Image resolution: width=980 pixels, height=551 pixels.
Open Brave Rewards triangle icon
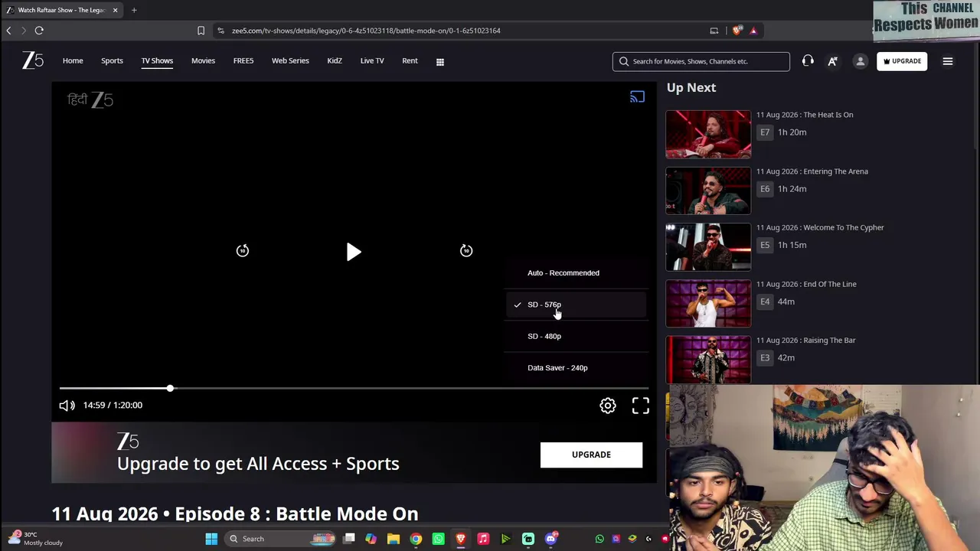click(753, 31)
